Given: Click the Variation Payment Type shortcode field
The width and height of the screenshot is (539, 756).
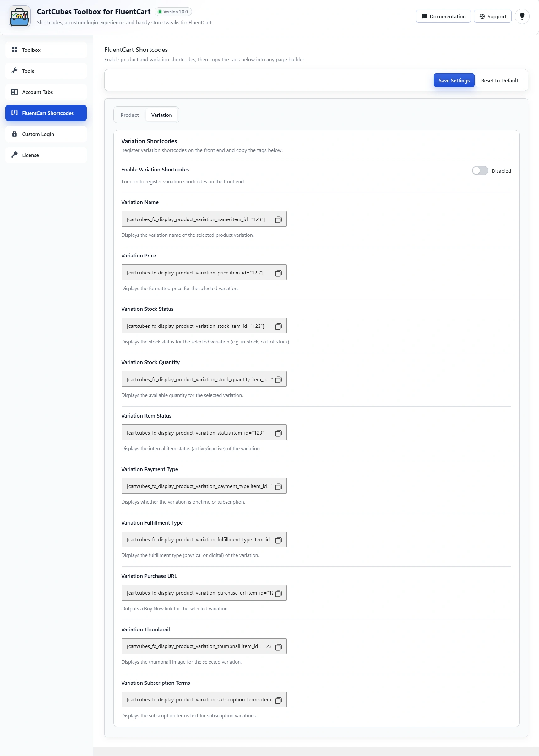Looking at the screenshot, I should coord(204,486).
